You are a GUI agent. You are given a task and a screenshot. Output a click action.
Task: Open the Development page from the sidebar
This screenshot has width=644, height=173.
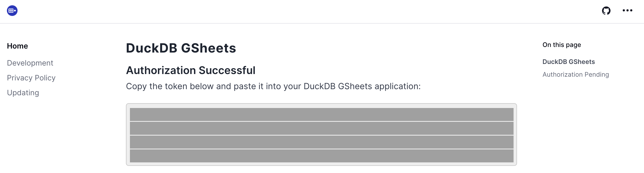(x=30, y=63)
